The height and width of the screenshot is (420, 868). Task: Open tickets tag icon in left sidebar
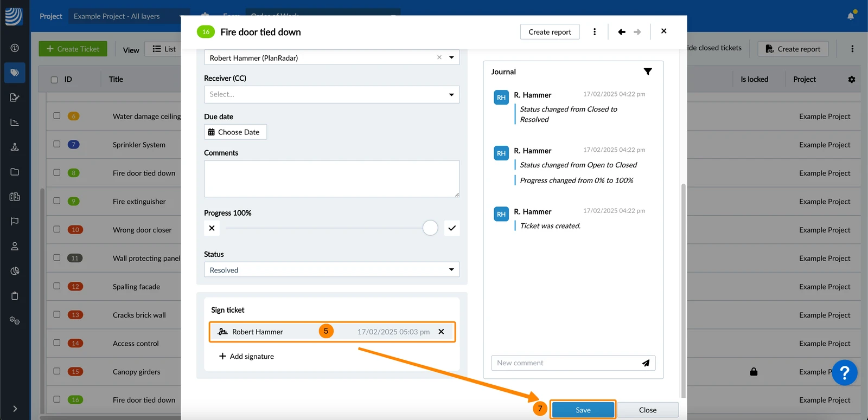tap(15, 73)
